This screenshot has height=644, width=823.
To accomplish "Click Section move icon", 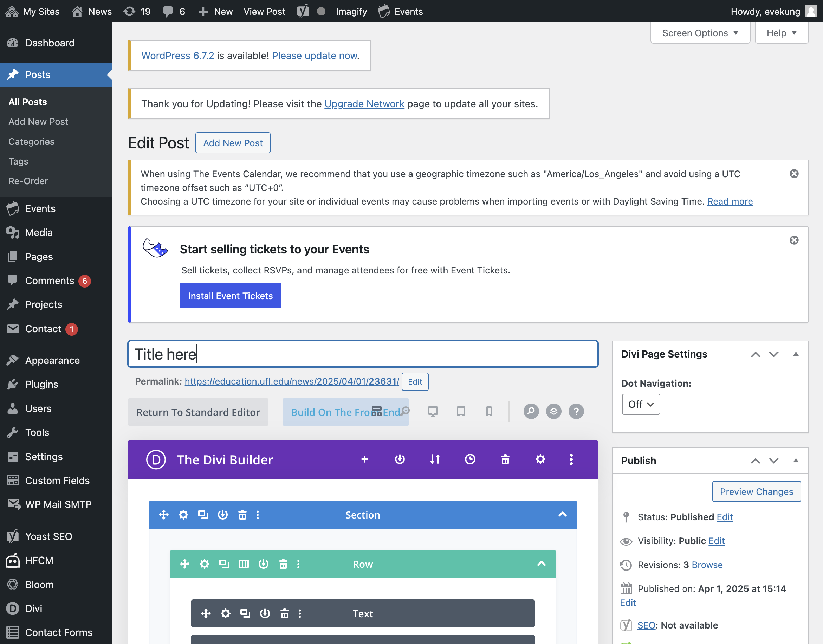I will [163, 515].
